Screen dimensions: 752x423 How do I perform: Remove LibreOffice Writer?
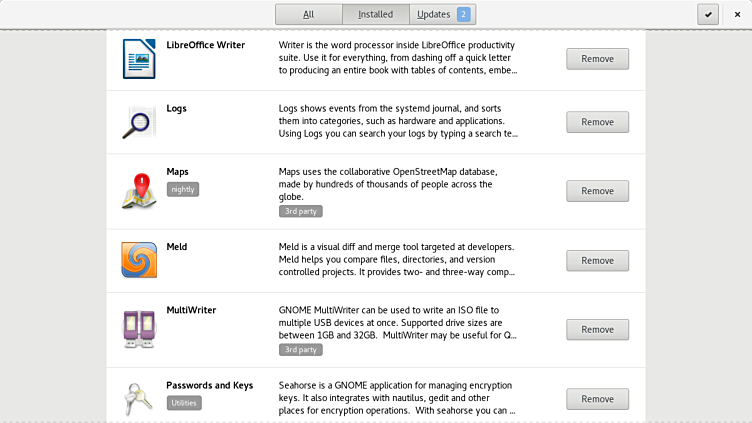coord(597,59)
